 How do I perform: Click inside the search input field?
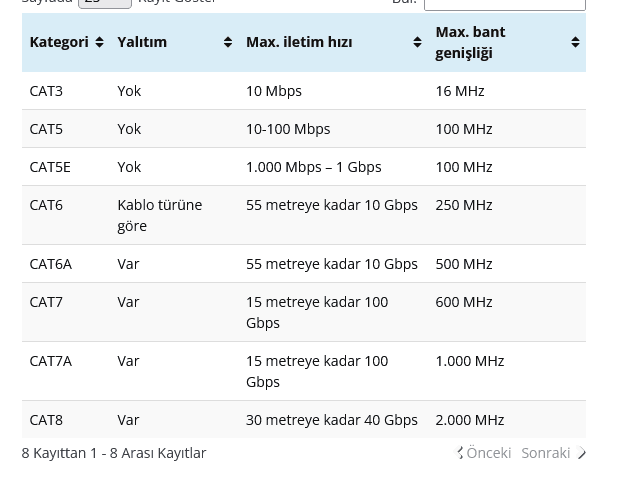click(x=504, y=4)
